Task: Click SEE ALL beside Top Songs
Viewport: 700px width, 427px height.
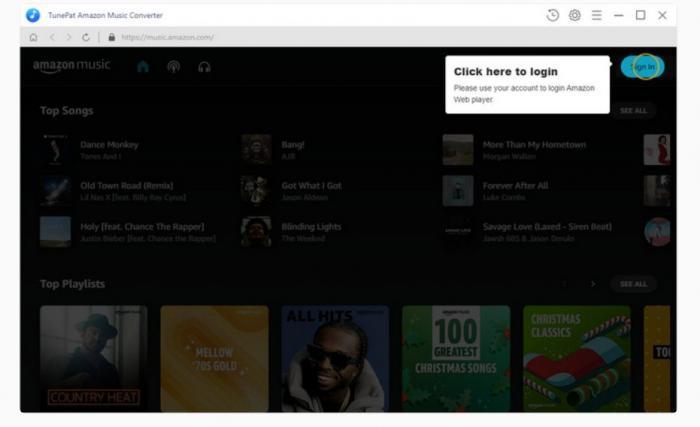Action: point(633,110)
